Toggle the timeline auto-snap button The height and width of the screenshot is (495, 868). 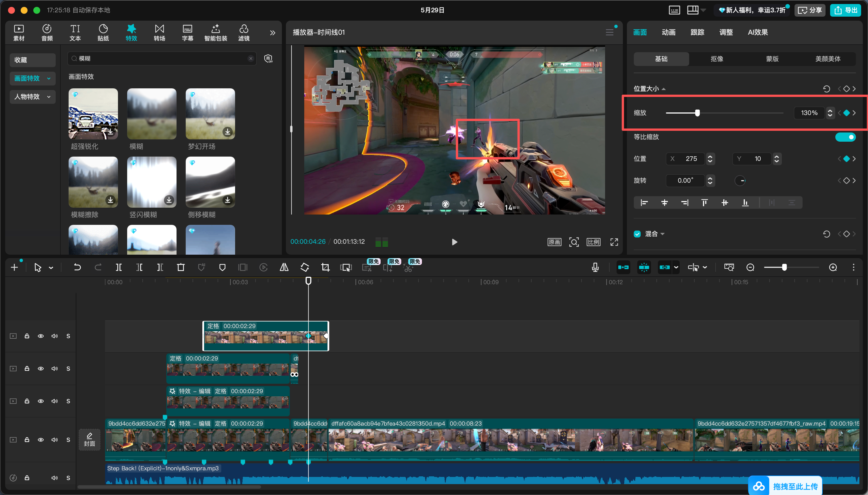pos(644,268)
